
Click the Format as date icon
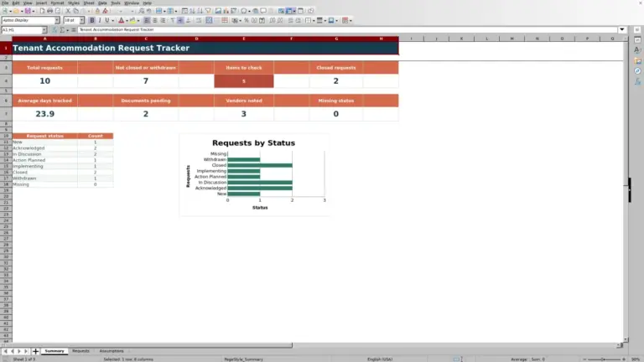click(262, 20)
